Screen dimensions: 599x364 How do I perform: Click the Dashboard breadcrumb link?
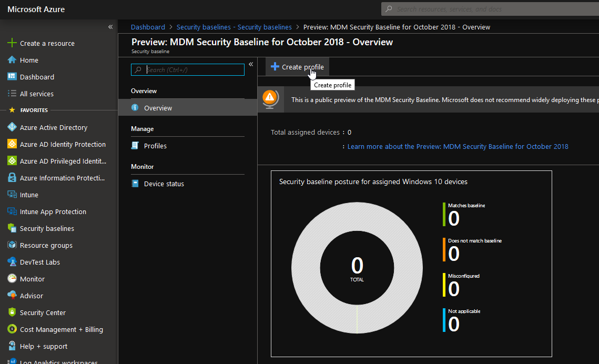pos(148,27)
